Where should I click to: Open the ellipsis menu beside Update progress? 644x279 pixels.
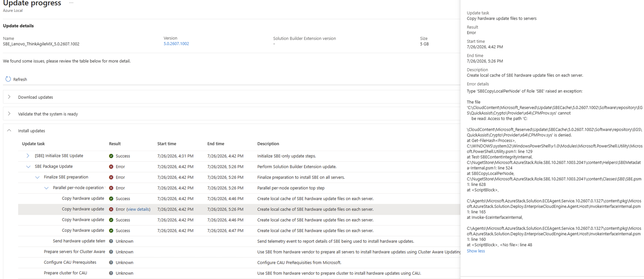coord(71,3)
